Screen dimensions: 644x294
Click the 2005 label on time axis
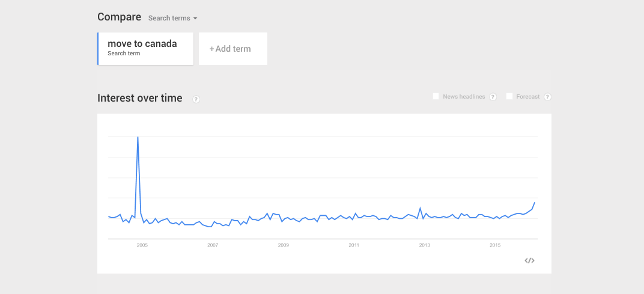pyautogui.click(x=142, y=245)
